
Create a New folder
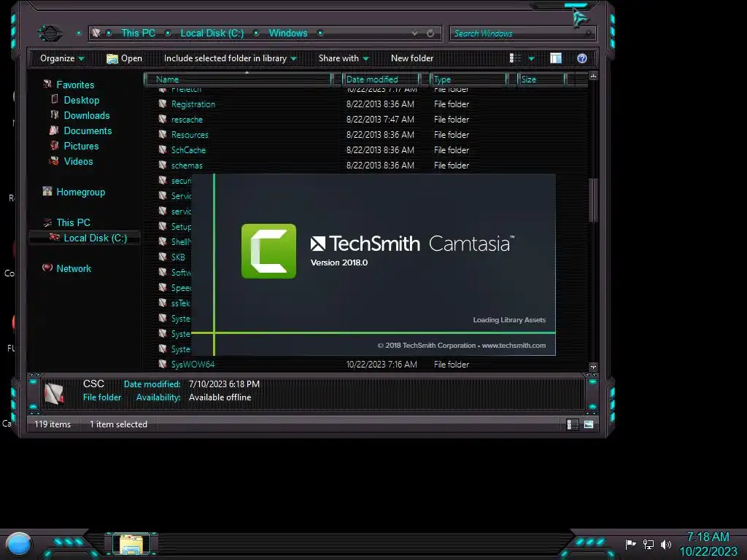pyautogui.click(x=412, y=58)
